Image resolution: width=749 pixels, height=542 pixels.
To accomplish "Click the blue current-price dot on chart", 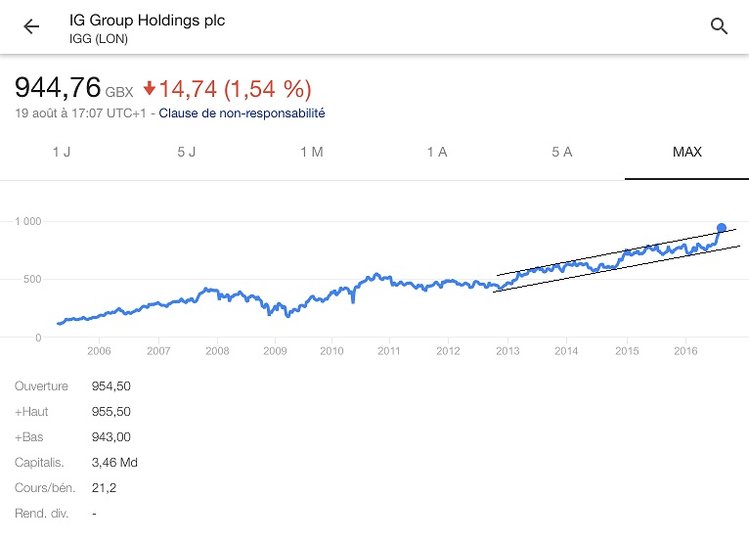I will 721,228.
